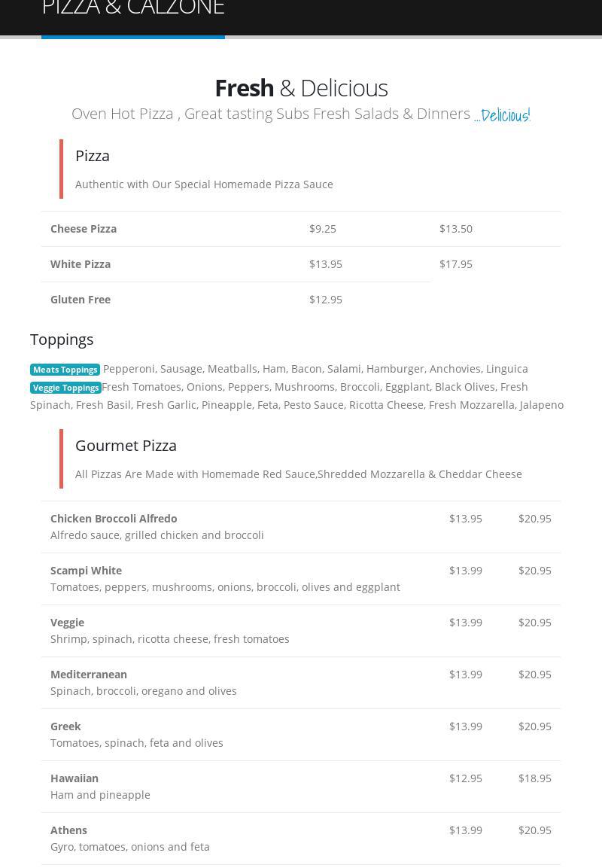Click the Scampi White pizza title
Image resolution: width=602 pixels, height=868 pixels.
pos(86,571)
